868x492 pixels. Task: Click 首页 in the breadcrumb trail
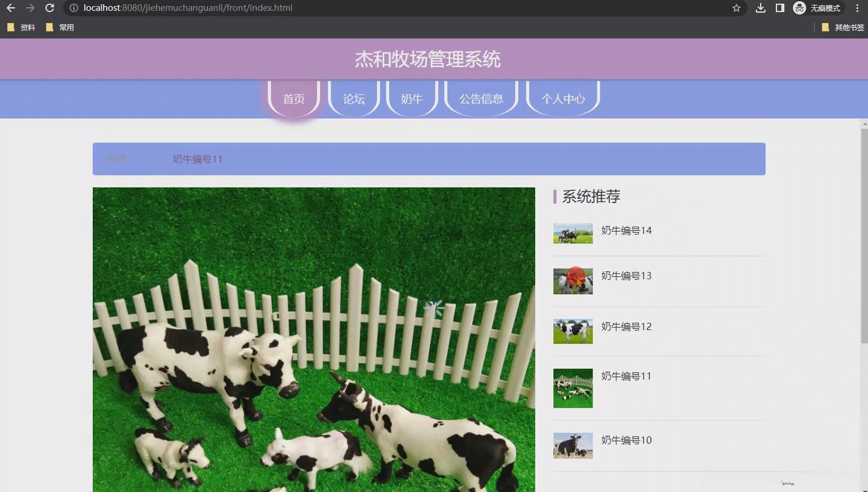[116, 159]
